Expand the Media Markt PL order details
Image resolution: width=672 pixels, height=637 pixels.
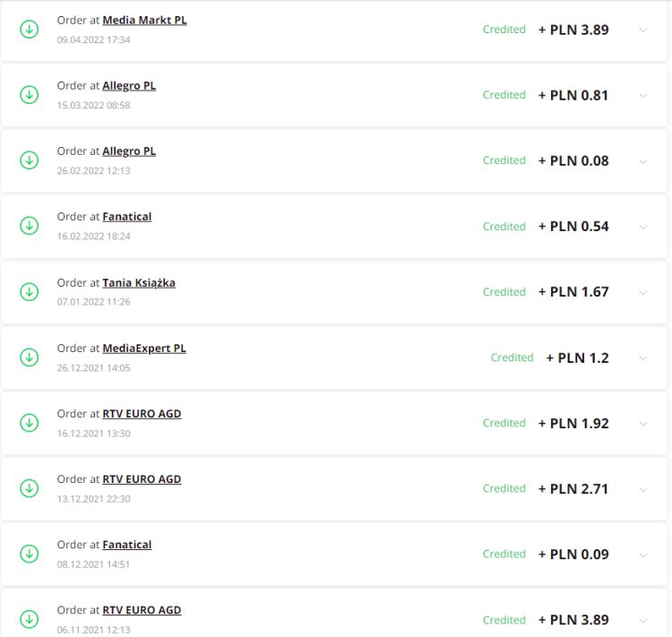click(642, 30)
